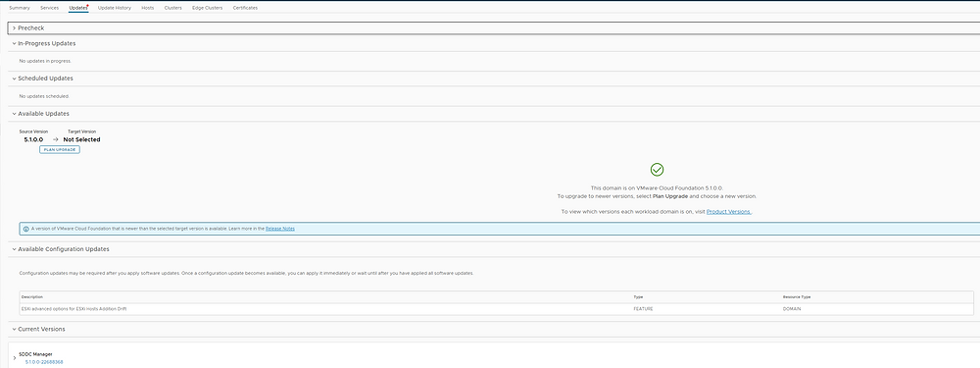This screenshot has width=980, height=368.
Task: Expand the SDDC Manager version row
Action: [x=15, y=358]
